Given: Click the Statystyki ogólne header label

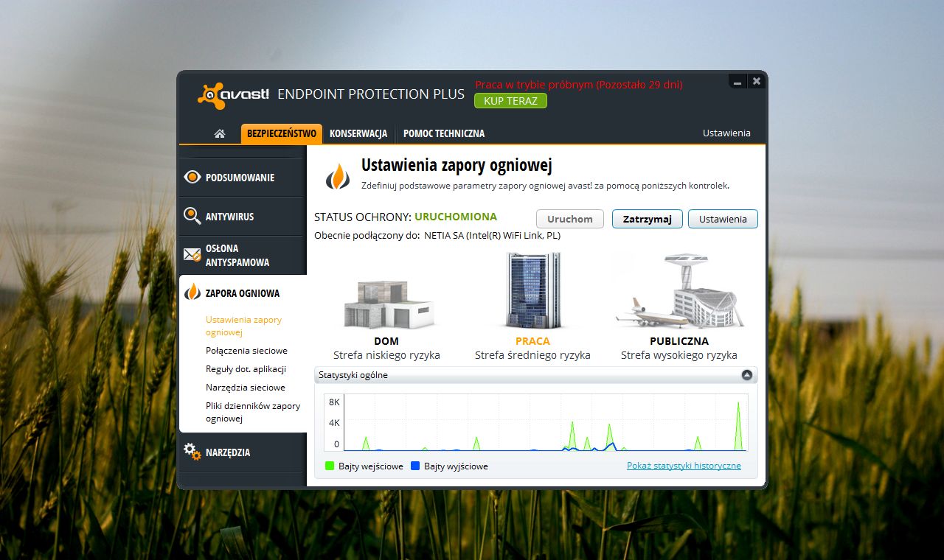Looking at the screenshot, I should pyautogui.click(x=353, y=375).
